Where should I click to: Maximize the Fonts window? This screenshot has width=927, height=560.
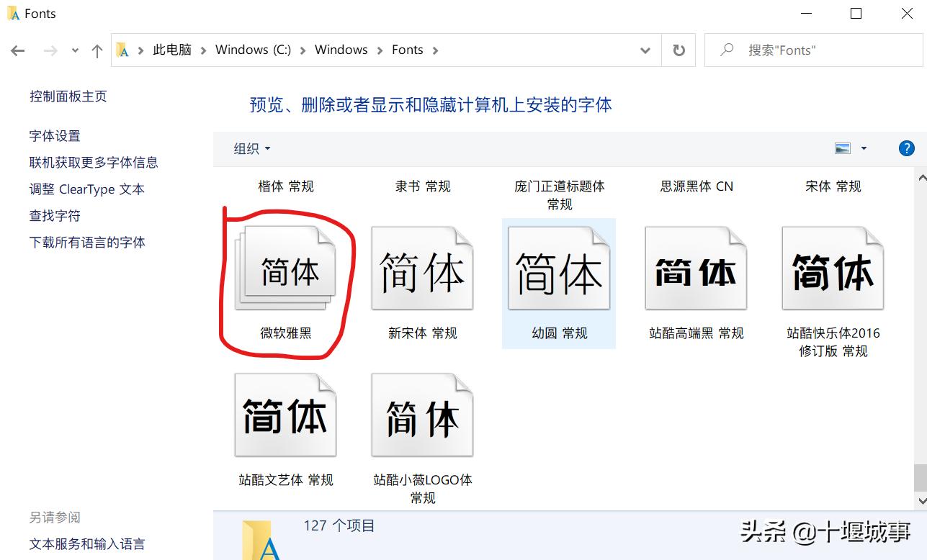click(x=856, y=14)
